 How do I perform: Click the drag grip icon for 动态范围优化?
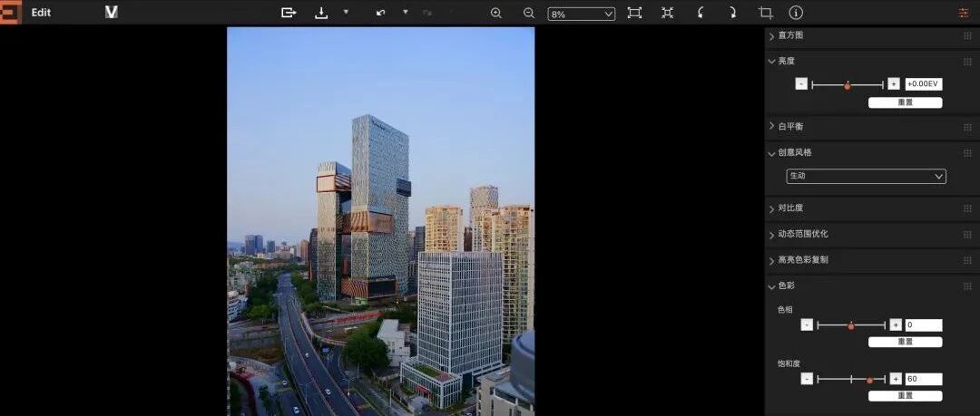[x=967, y=234]
